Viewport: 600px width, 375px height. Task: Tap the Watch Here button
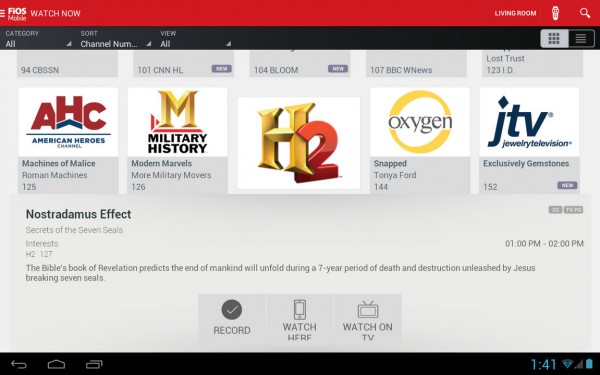coord(300,318)
